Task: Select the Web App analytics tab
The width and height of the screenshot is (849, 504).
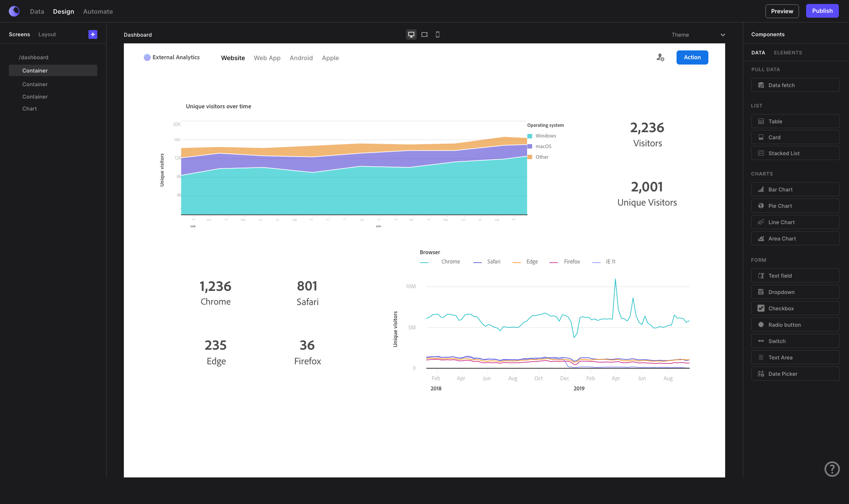Action: pos(267,57)
